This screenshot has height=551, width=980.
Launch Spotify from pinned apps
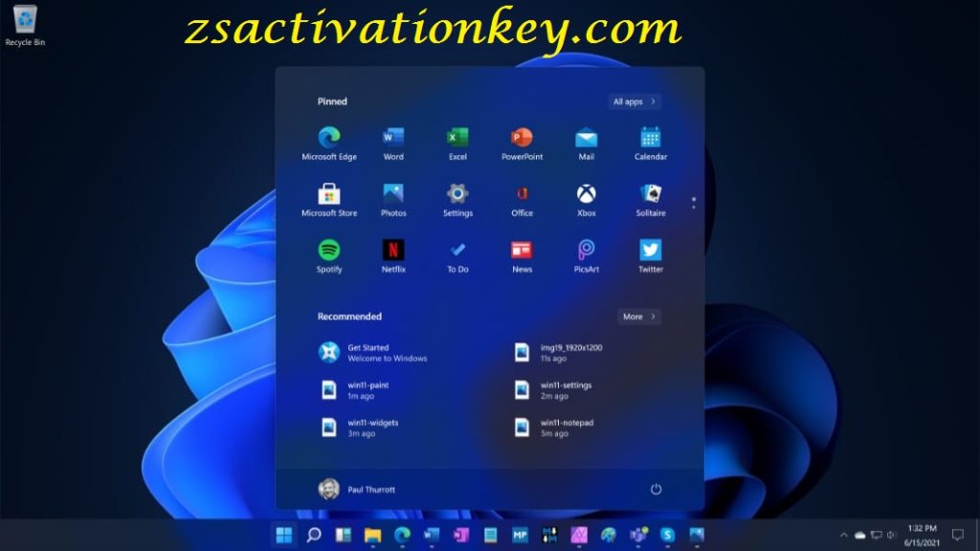tap(329, 256)
